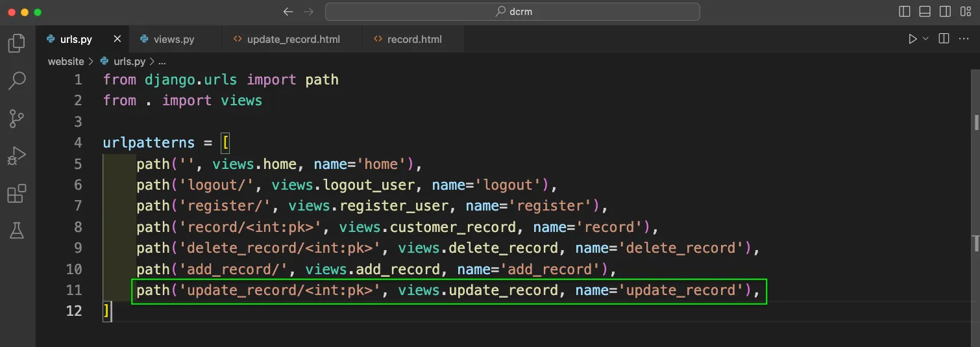This screenshot has height=347, width=980.
Task: Switch to the urls.py tab
Action: point(83,39)
